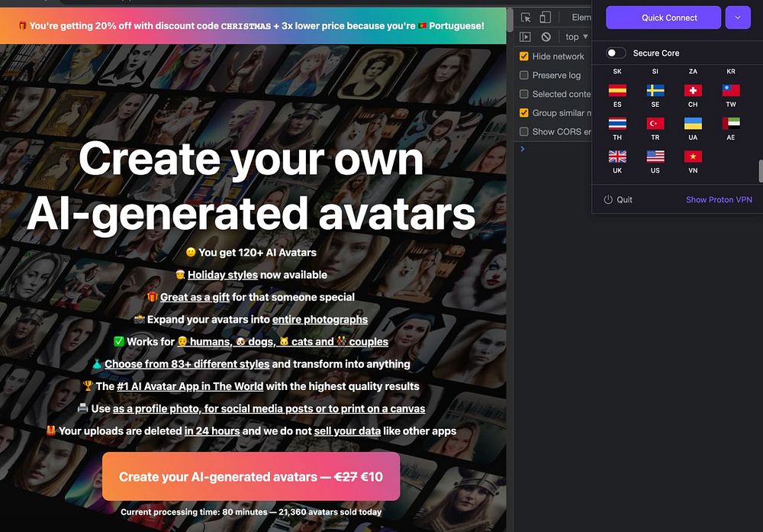Select the Spain flag (ES)
This screenshot has height=532, width=763.
[617, 91]
